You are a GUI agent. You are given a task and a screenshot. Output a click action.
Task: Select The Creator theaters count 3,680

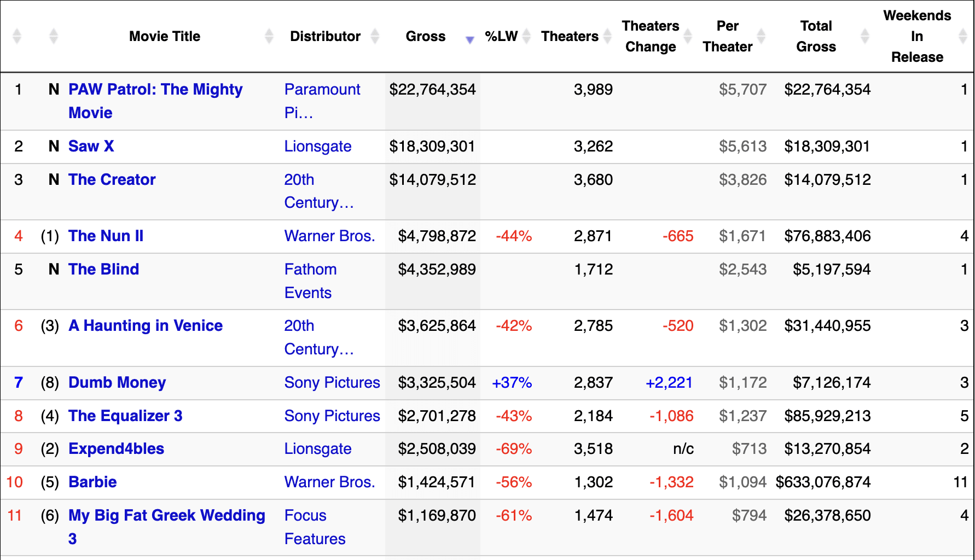593,179
